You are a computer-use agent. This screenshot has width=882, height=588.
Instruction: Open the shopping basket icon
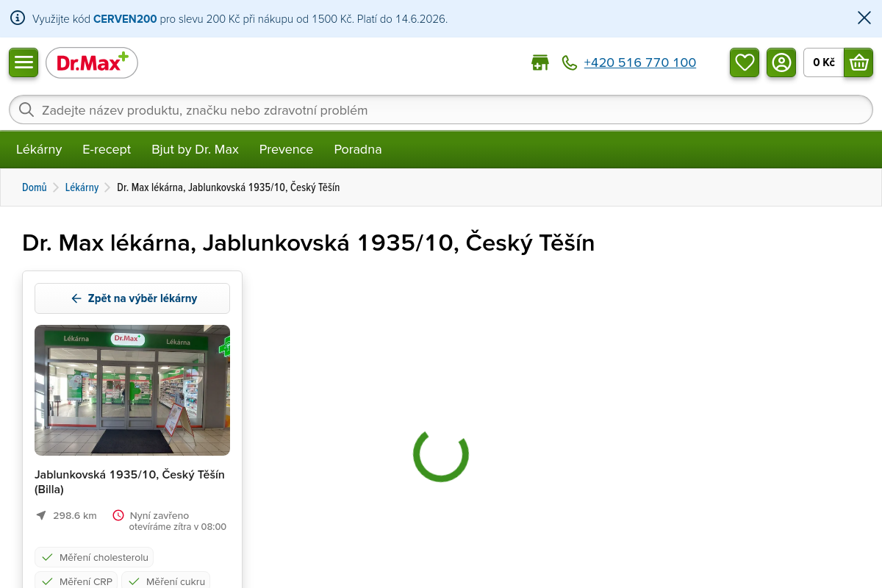coord(858,62)
